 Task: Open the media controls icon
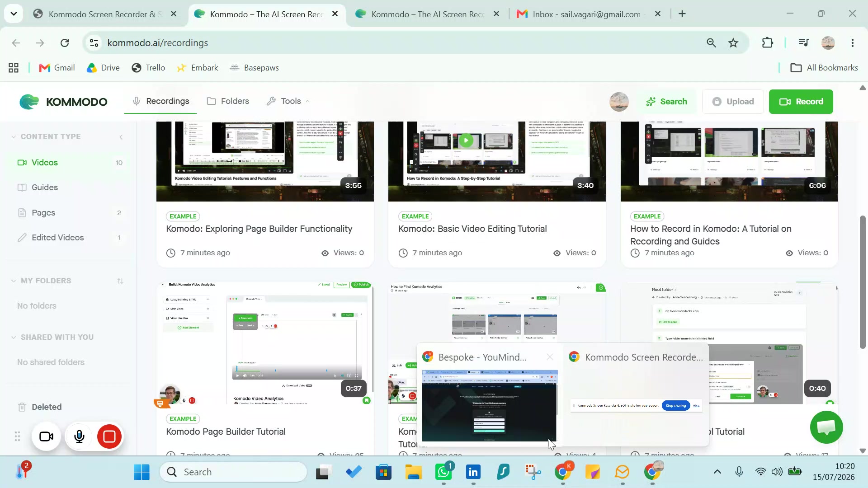(804, 43)
